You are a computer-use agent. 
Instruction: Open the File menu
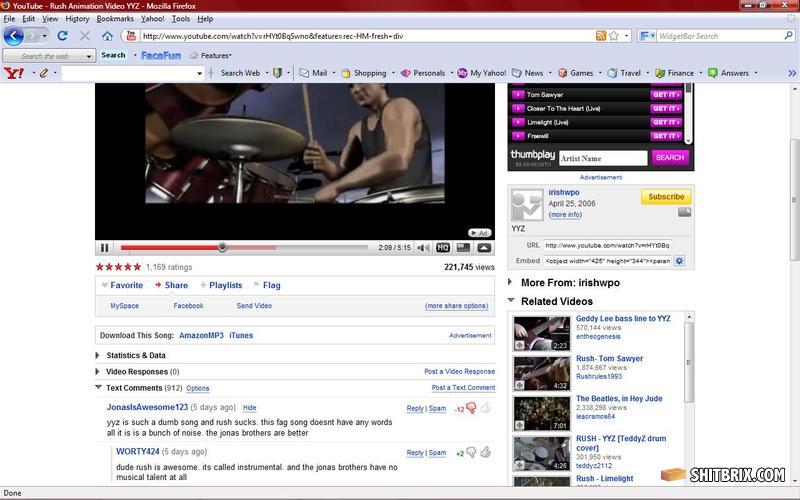9,19
